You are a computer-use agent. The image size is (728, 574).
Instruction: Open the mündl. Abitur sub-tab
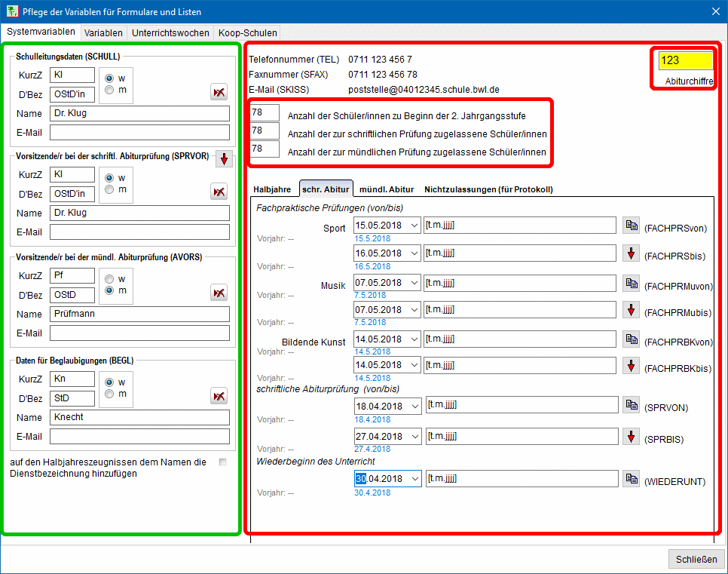[x=387, y=189]
